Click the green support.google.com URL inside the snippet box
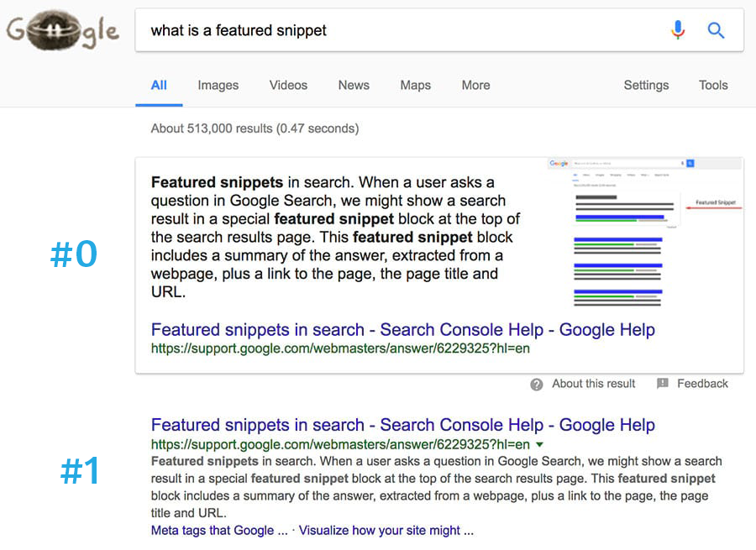This screenshot has height=550, width=756. (340, 348)
